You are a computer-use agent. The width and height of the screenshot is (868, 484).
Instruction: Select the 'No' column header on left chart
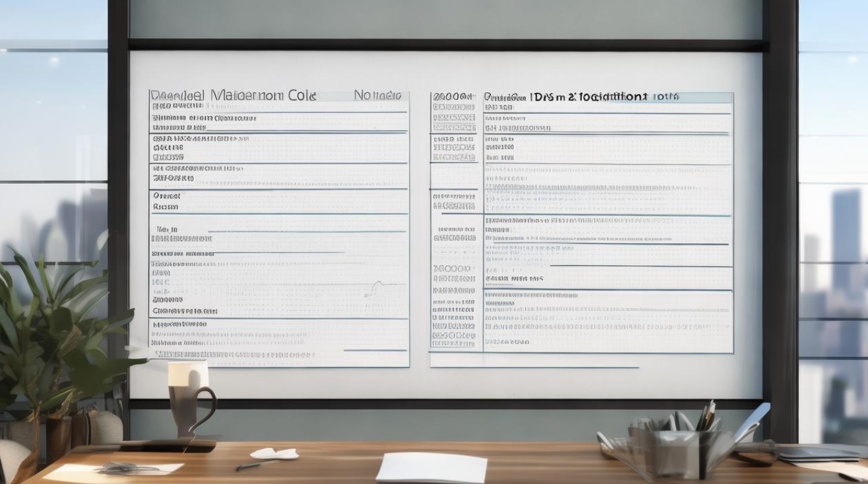tap(377, 96)
